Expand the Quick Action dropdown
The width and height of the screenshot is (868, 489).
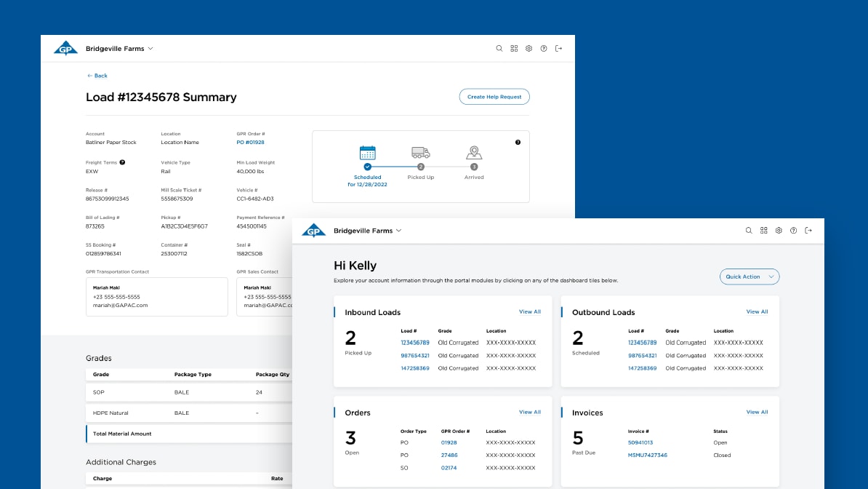click(x=750, y=277)
